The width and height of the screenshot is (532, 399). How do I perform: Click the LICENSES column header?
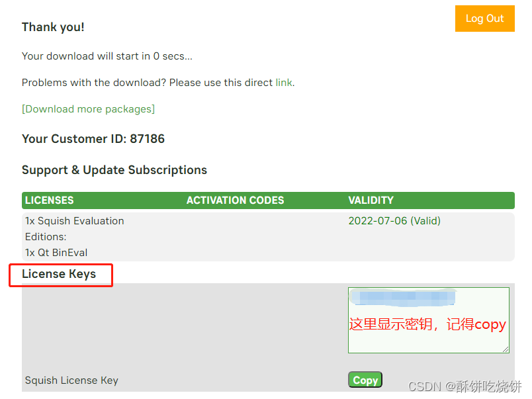pyautogui.click(x=50, y=200)
